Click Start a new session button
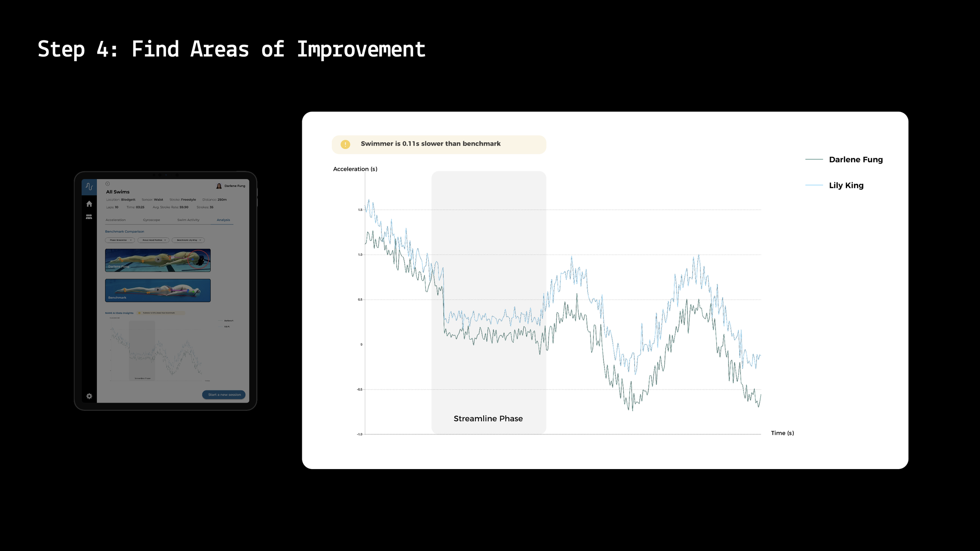The height and width of the screenshot is (551, 980). pyautogui.click(x=224, y=395)
